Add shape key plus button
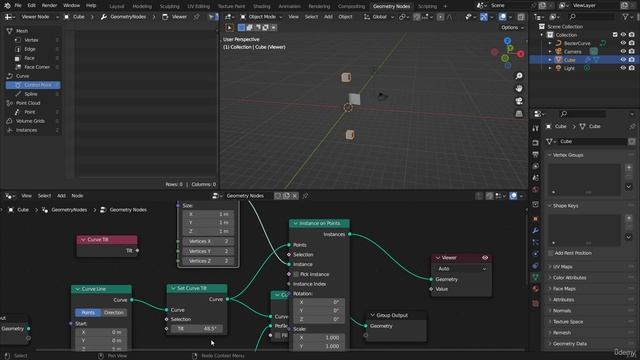The width and height of the screenshot is (640, 360). pyautogui.click(x=629, y=218)
